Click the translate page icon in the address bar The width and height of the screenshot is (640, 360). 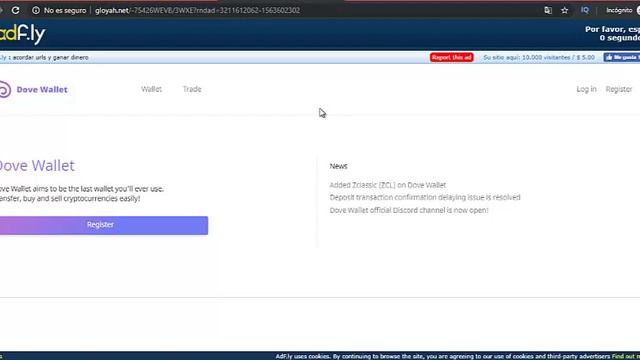pos(548,10)
